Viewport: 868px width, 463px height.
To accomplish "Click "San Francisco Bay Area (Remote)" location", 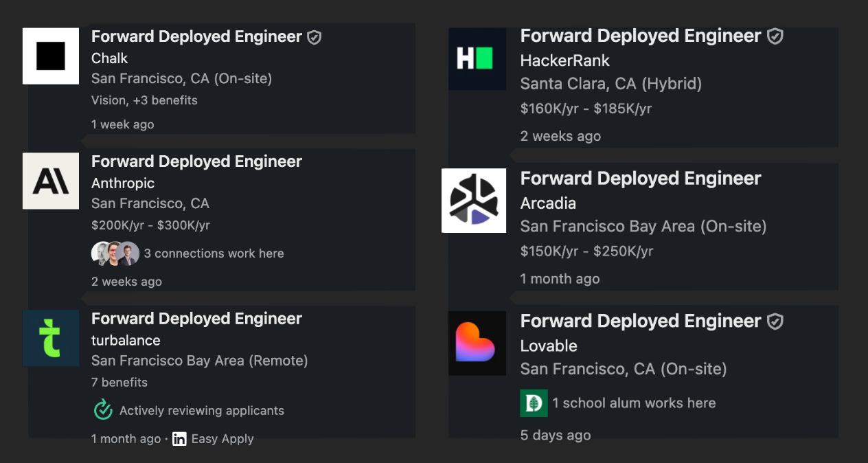I will tap(200, 361).
